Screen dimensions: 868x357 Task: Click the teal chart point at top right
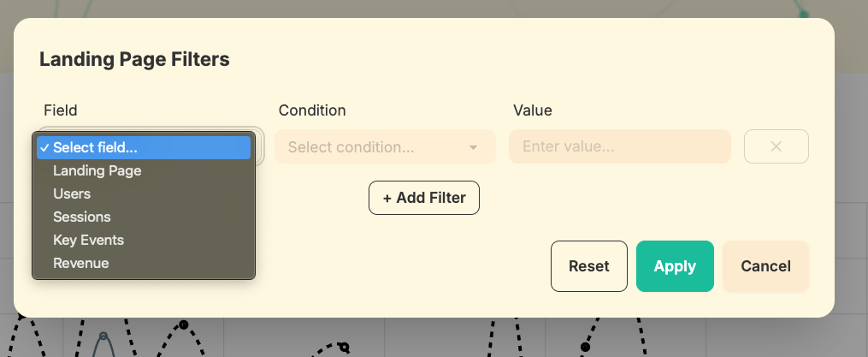pyautogui.click(x=803, y=13)
